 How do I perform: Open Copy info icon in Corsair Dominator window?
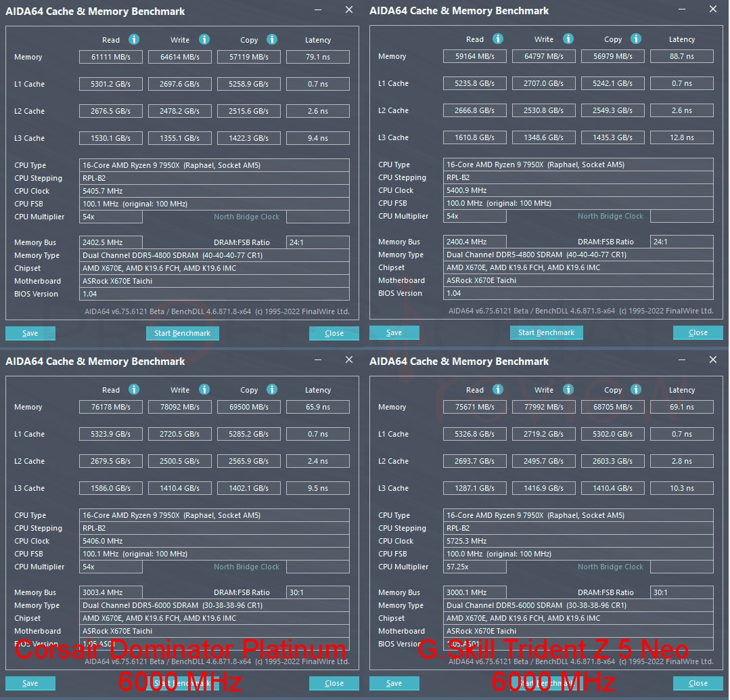[x=272, y=389]
